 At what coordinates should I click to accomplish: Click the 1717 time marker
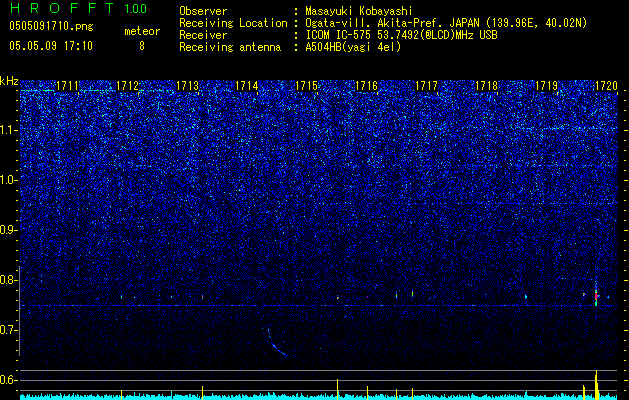click(426, 86)
